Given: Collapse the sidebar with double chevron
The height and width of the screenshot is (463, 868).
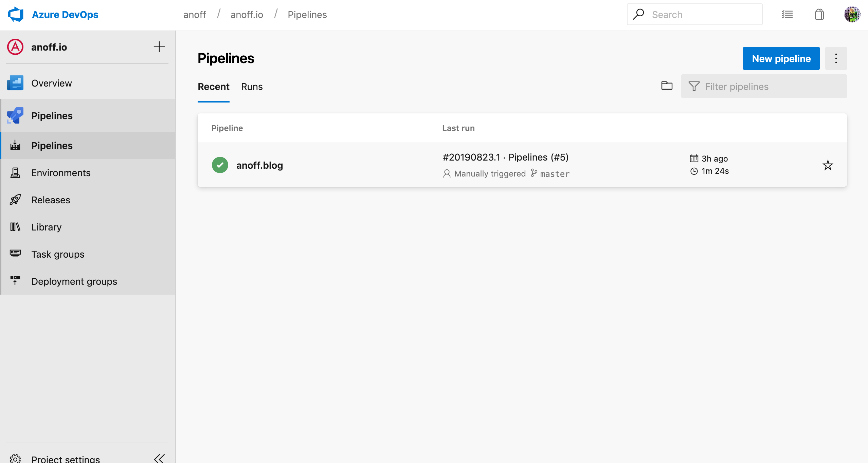Looking at the screenshot, I should coord(159,459).
